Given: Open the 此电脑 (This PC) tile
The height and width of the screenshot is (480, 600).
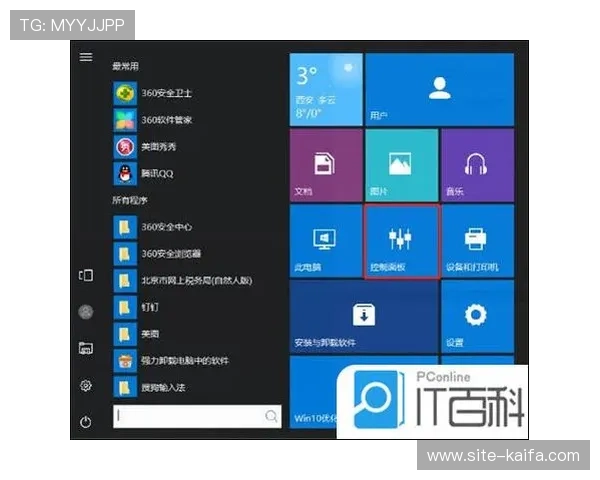Looking at the screenshot, I should click(x=325, y=241).
